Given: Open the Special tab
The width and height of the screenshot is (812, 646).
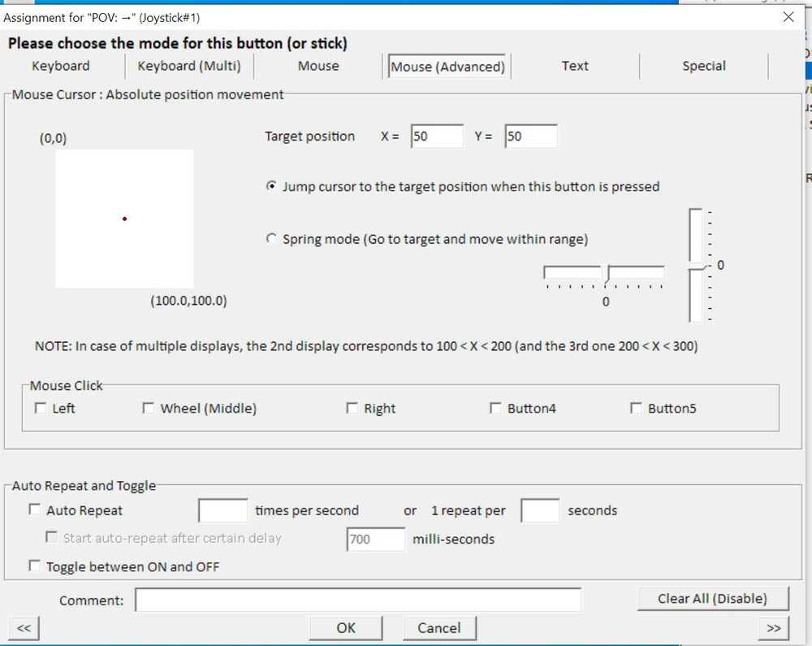Looking at the screenshot, I should pyautogui.click(x=704, y=67).
